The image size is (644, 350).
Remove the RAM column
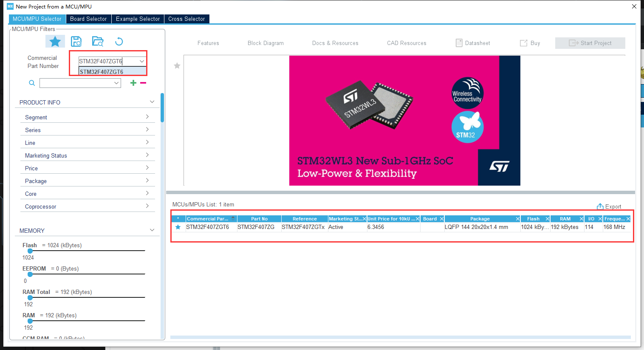(582, 219)
